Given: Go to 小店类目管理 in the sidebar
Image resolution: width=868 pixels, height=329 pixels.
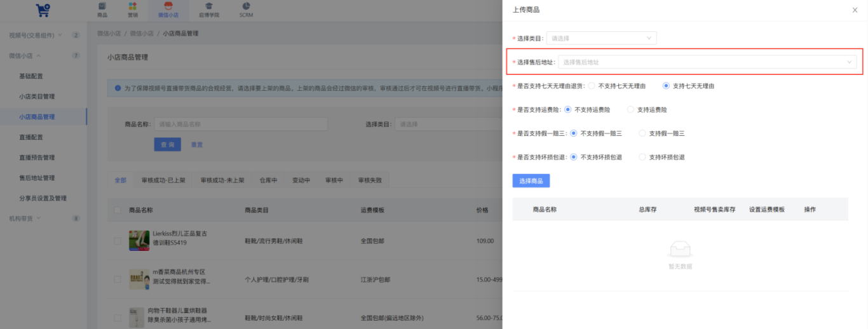Looking at the screenshot, I should (x=37, y=97).
